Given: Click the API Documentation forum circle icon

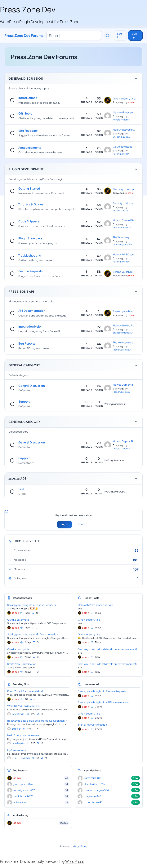Looking at the screenshot, I should point(12,313).
